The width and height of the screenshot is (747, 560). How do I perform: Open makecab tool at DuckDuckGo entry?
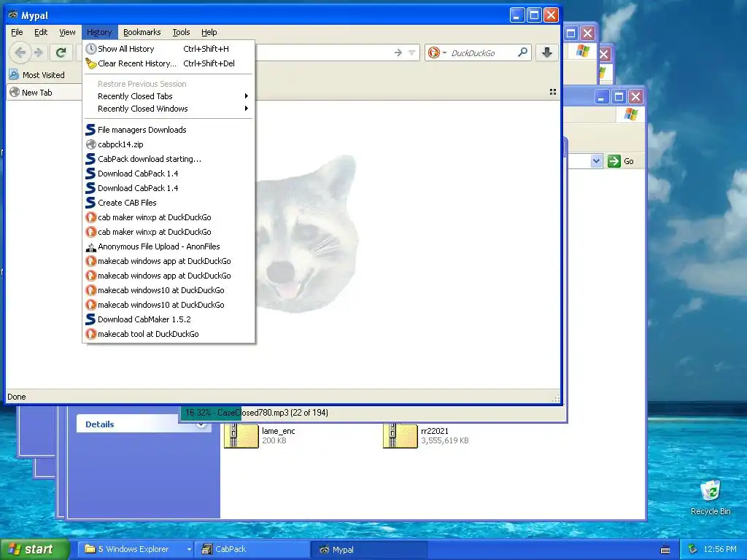pyautogui.click(x=169, y=334)
